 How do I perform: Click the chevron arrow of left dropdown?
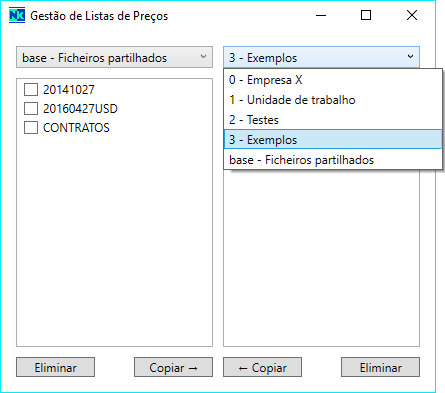point(203,57)
